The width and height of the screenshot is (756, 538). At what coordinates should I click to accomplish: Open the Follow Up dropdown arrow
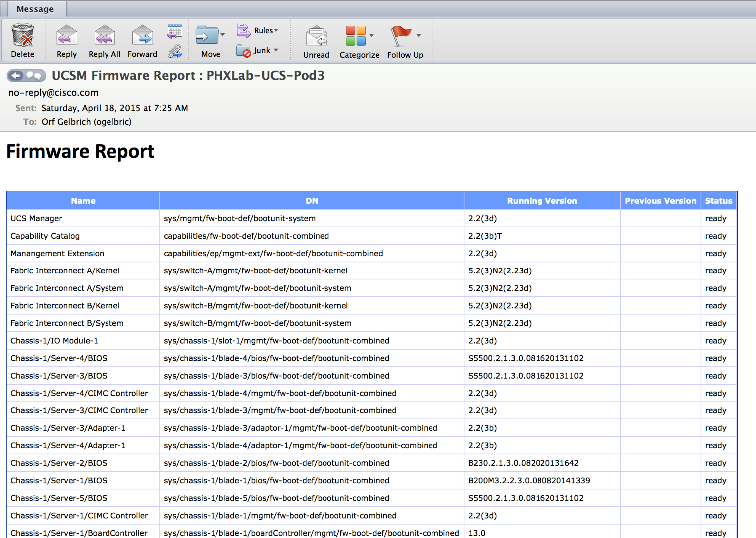coord(419,36)
